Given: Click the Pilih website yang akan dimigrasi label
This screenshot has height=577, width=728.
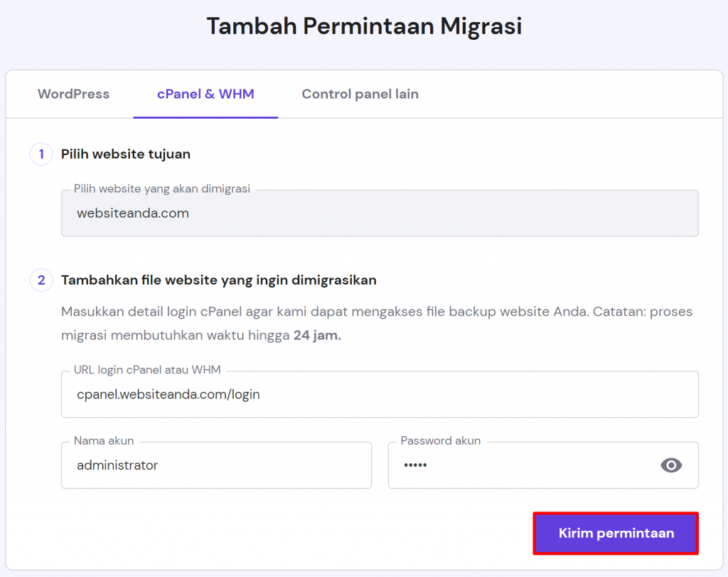Looking at the screenshot, I should 162,189.
